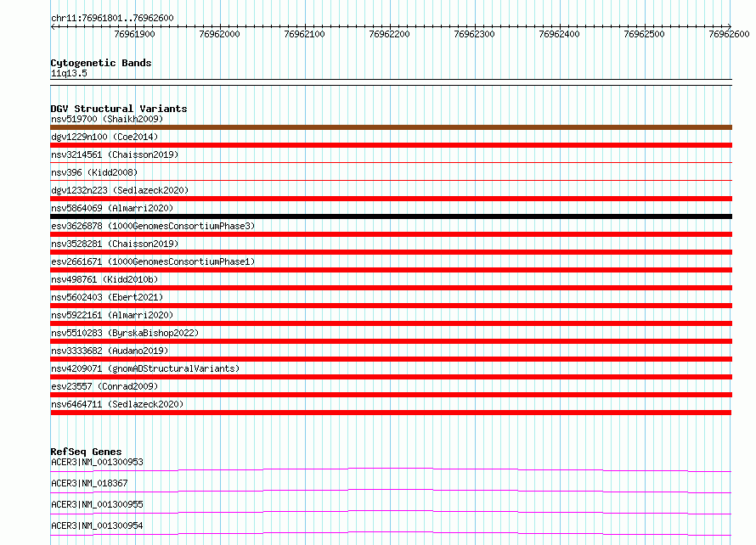
Task: Click the red bar of esv3626878
Action: [391, 234]
